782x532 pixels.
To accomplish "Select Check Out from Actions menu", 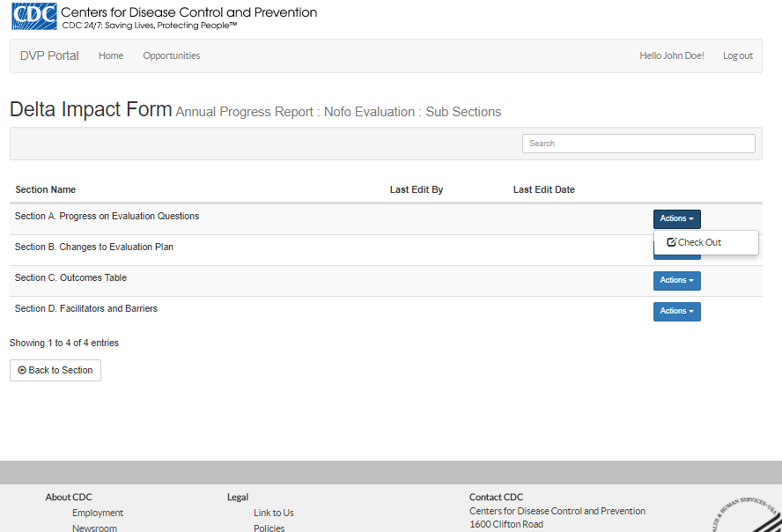I will [699, 242].
